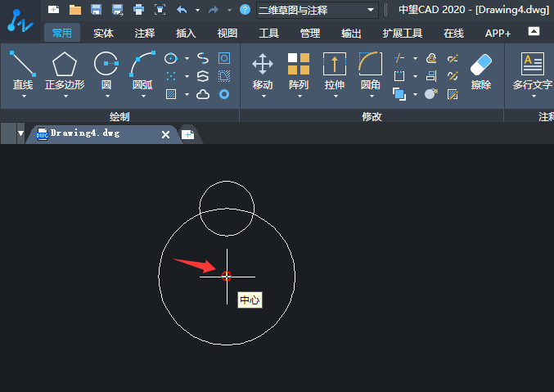
Task: Select the edit hatch wand icon
Action: pos(453,94)
